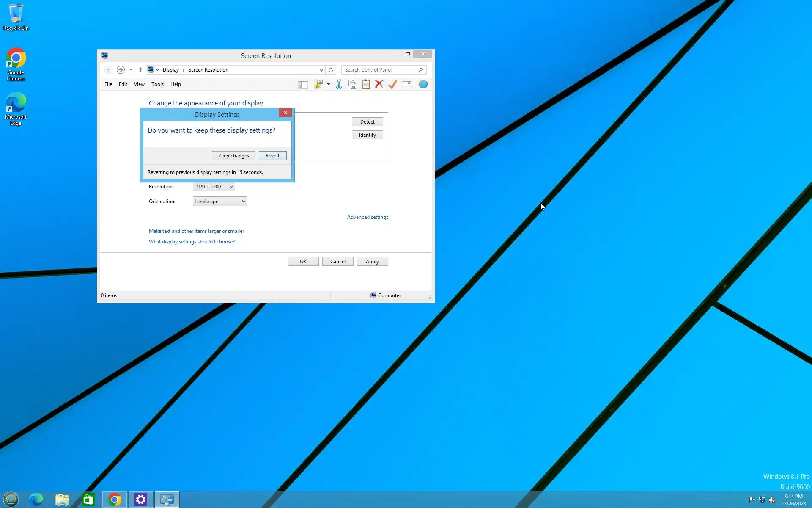Open Google Chrome from the taskbar
The height and width of the screenshot is (508, 812).
(x=115, y=500)
